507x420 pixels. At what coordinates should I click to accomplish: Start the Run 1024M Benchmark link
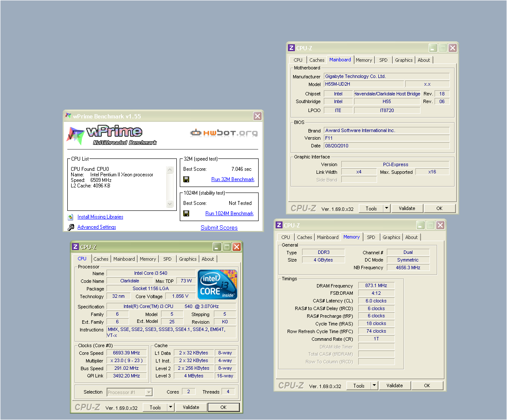pos(229,213)
